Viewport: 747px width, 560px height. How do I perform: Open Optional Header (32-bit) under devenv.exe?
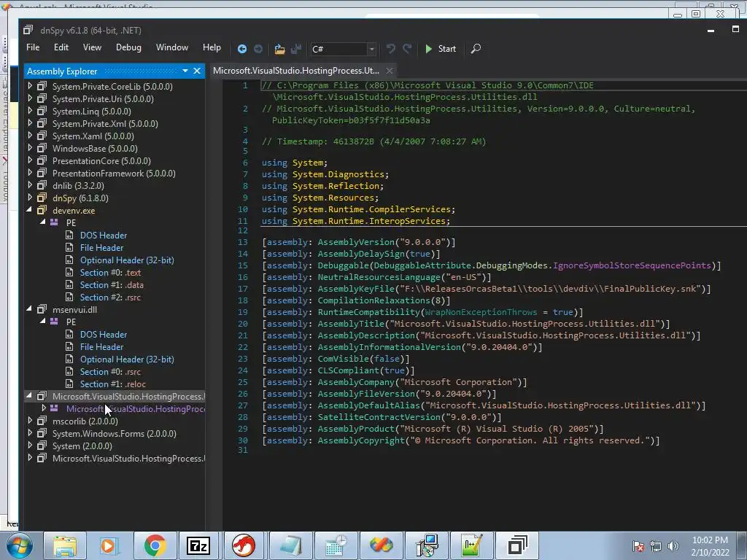127,260
